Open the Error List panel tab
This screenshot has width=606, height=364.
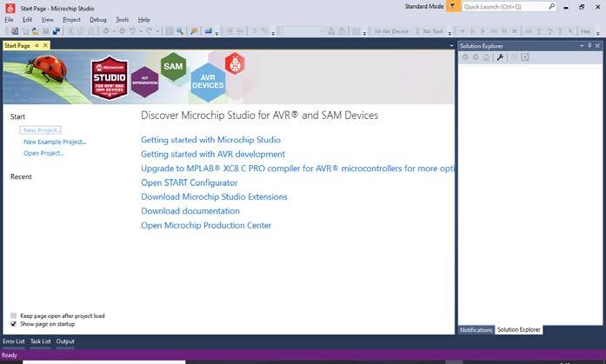[14, 341]
